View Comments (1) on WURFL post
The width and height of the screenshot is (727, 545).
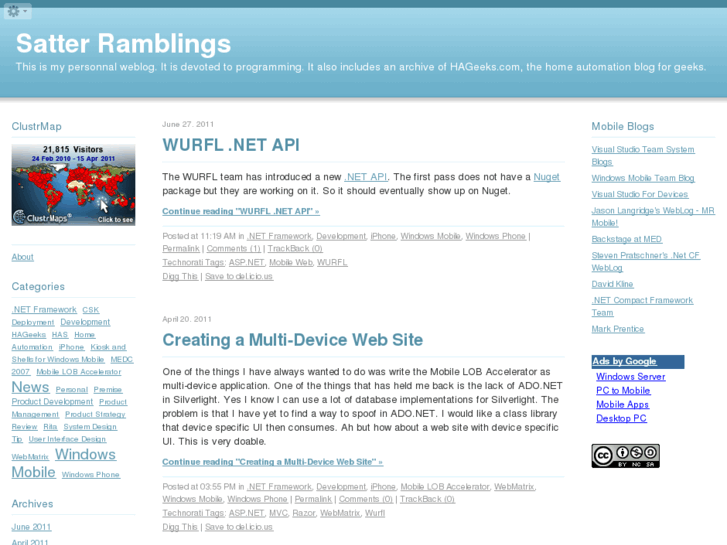(234, 249)
